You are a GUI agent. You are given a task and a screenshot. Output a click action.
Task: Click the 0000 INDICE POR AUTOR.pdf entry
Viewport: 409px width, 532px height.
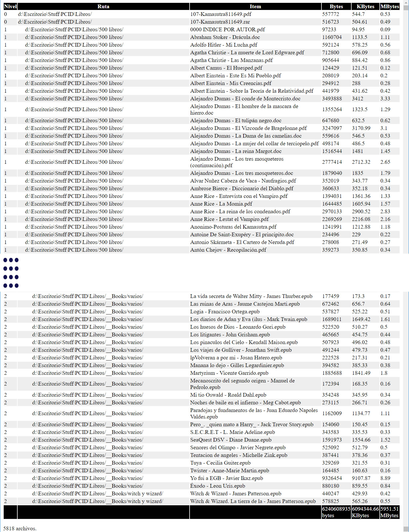228,30
